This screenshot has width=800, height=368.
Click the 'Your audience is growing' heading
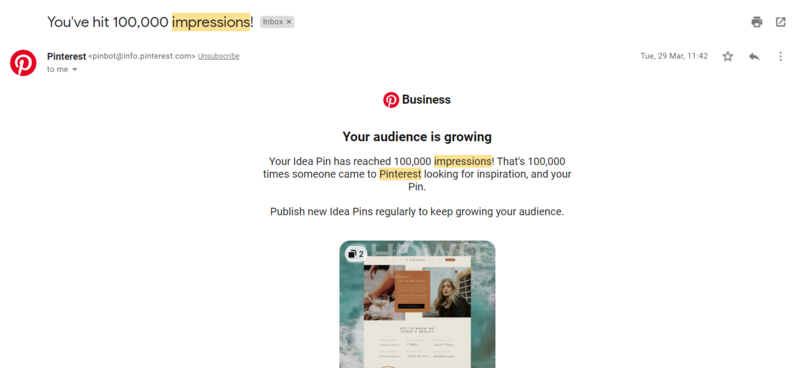[417, 137]
